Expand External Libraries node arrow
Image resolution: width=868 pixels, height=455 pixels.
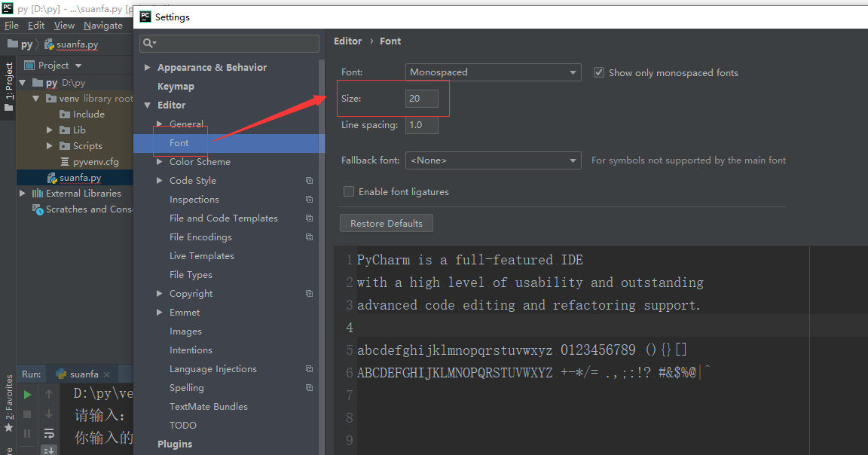[x=22, y=193]
